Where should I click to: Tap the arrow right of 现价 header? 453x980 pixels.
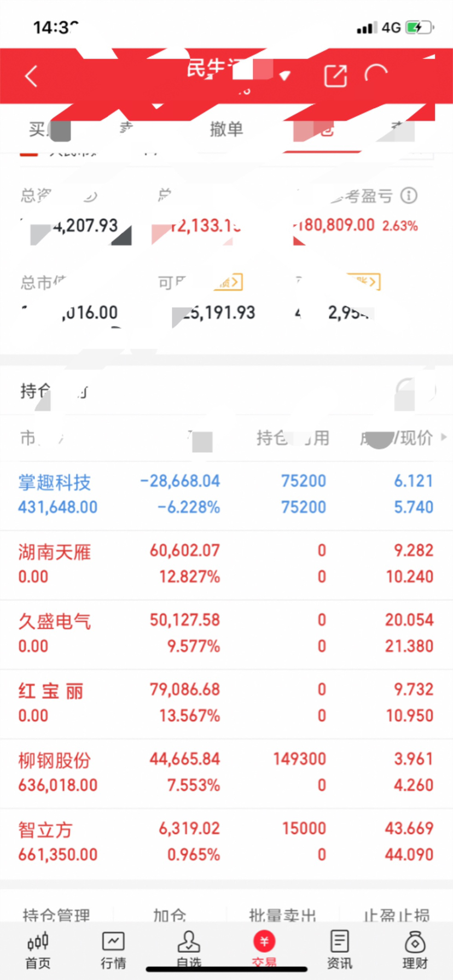point(444,437)
